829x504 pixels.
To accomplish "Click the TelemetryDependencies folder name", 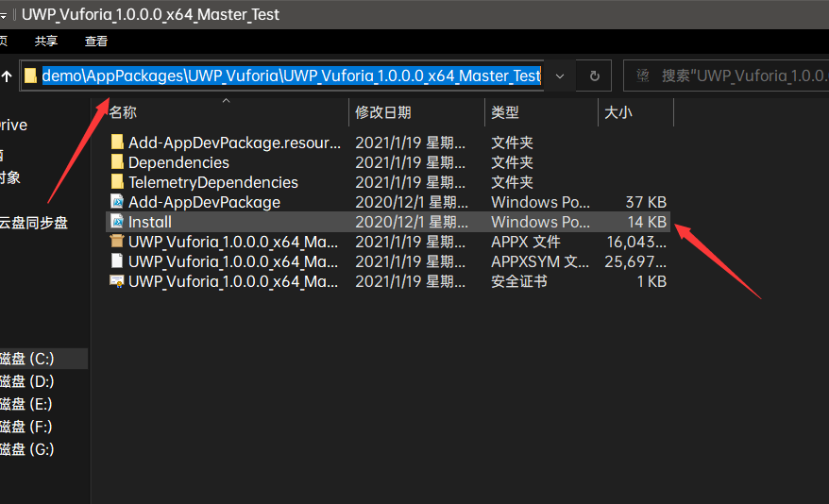I will pos(213,182).
